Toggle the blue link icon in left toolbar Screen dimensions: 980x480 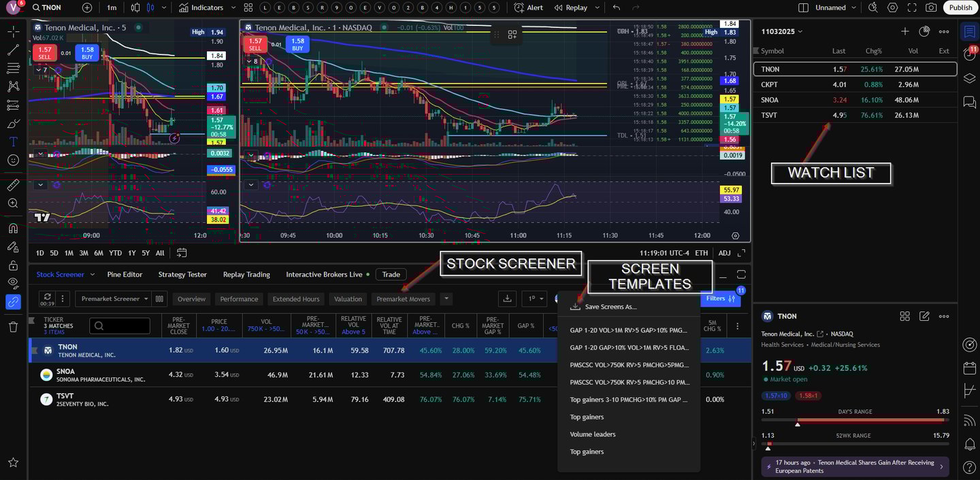point(13,302)
